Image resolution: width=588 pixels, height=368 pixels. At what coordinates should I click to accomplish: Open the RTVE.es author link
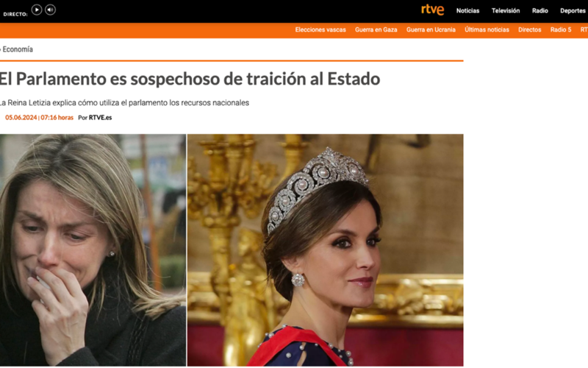click(x=100, y=118)
